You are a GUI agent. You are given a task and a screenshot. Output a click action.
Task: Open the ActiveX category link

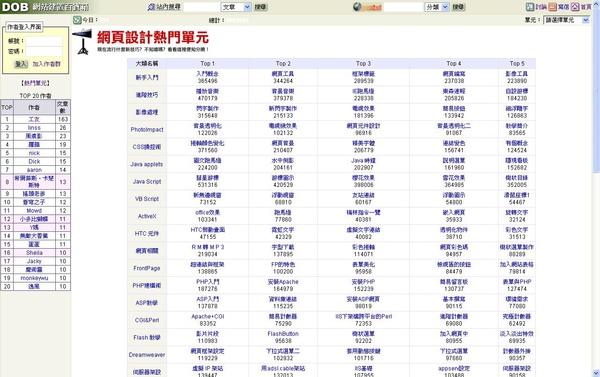(147, 216)
